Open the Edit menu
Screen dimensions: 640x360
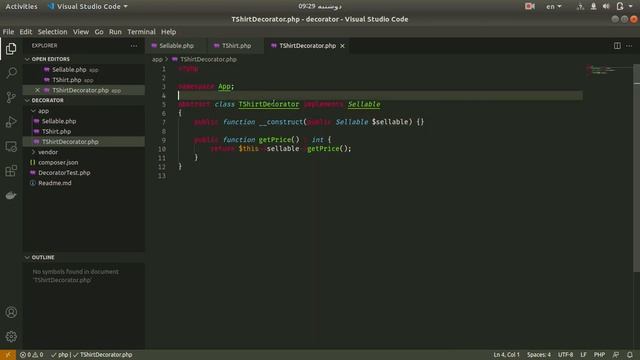25,32
